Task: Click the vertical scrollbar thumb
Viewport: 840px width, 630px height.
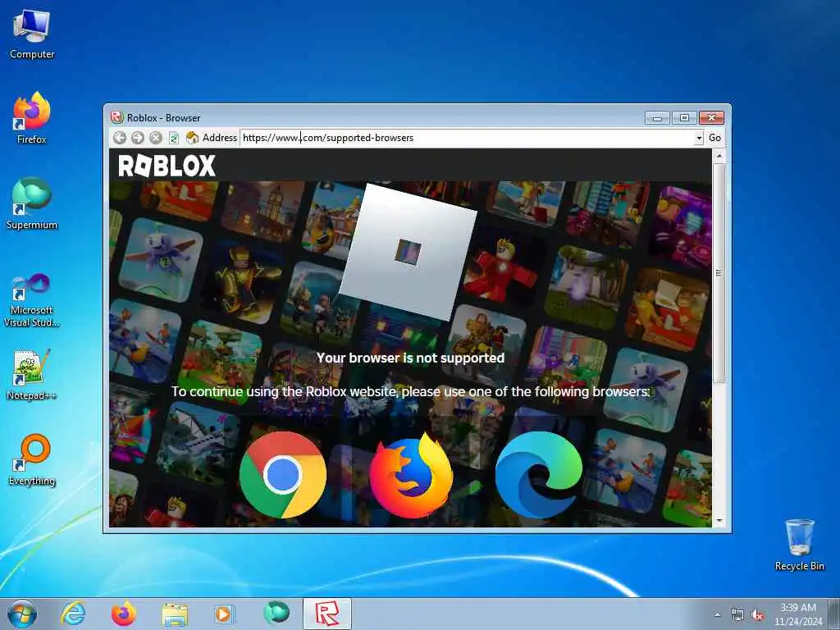Action: [x=719, y=273]
